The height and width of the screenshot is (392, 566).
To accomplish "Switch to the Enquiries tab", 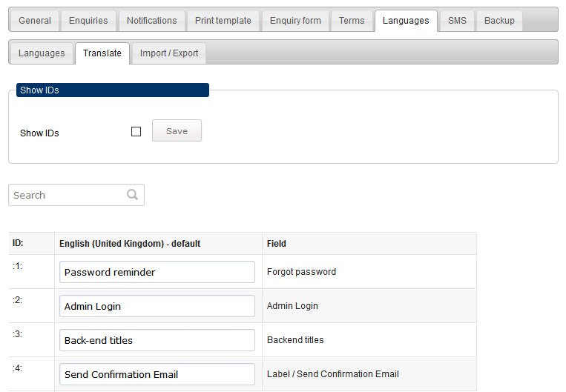I will [88, 21].
